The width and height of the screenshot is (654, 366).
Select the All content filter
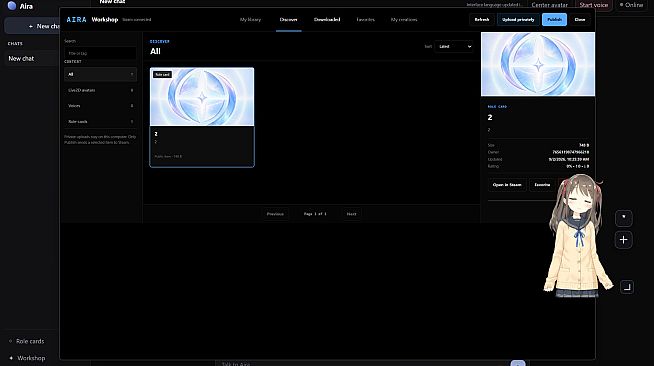point(100,74)
